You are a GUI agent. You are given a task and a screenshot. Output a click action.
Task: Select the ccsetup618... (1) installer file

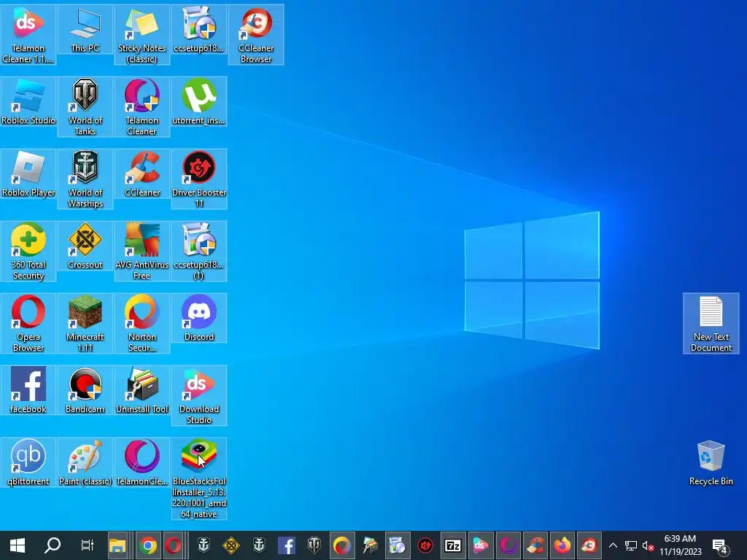coord(198,252)
